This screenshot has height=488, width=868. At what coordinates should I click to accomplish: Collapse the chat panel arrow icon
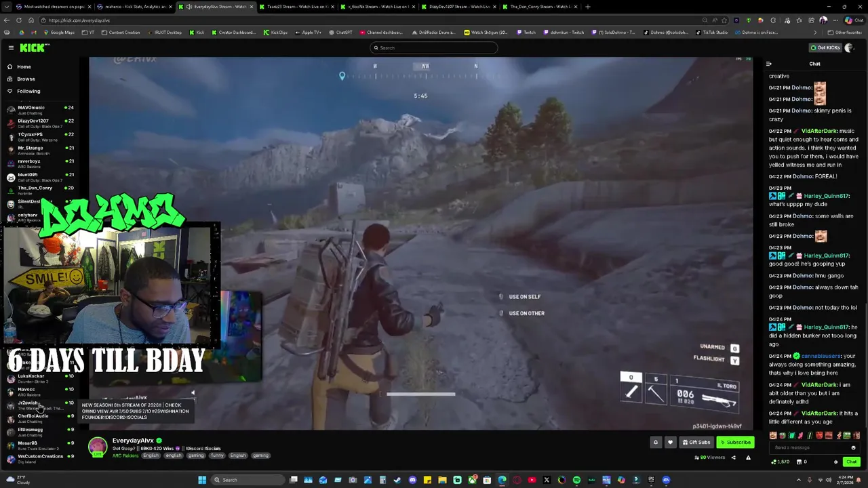769,64
